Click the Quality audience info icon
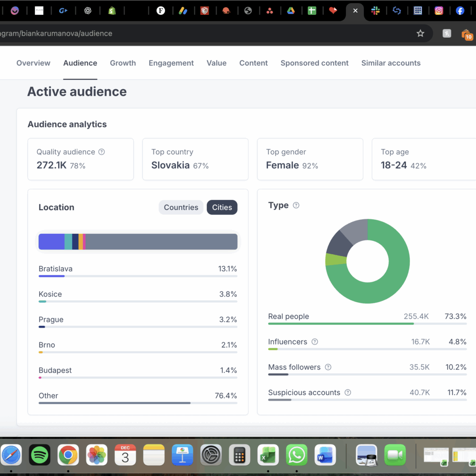The width and height of the screenshot is (476, 476). coord(102,152)
